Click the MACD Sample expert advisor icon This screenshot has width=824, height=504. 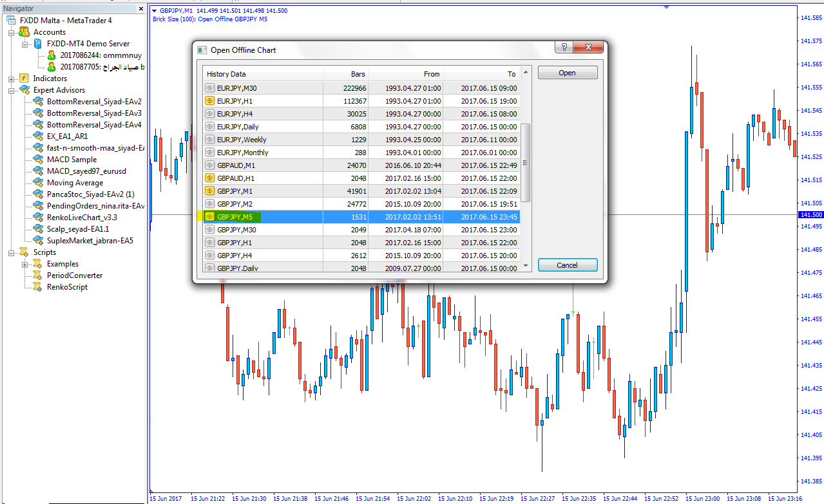(38, 160)
